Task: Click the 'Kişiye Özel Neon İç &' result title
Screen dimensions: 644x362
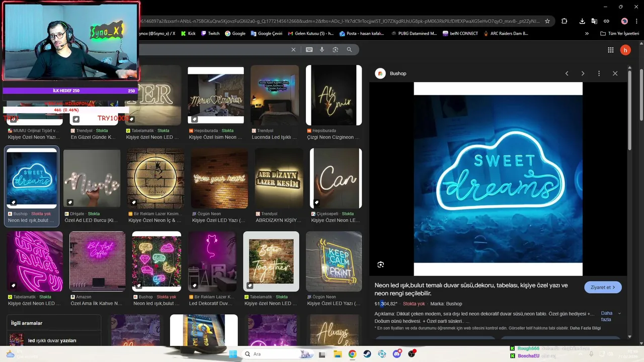Action: click(x=154, y=220)
